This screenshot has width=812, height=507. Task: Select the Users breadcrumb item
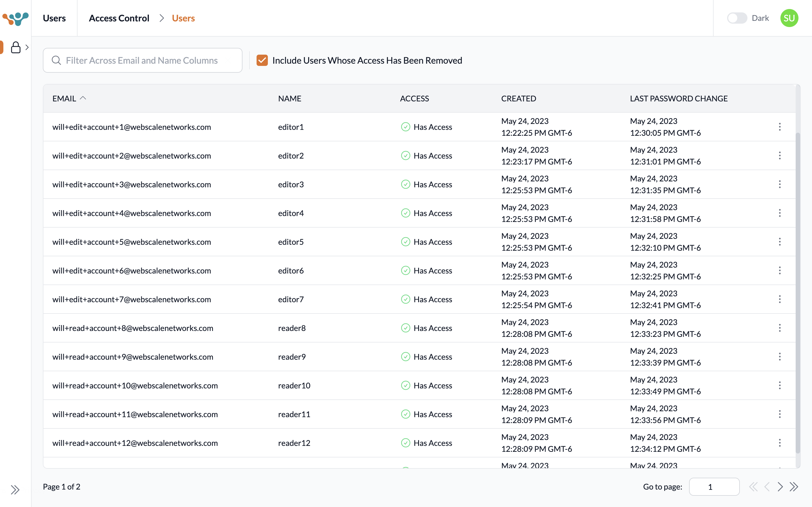(x=183, y=18)
